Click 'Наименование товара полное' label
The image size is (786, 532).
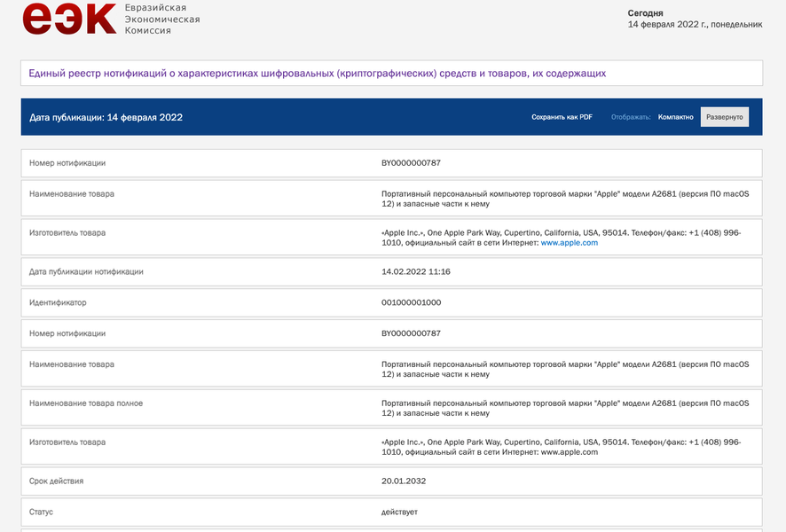[86, 403]
